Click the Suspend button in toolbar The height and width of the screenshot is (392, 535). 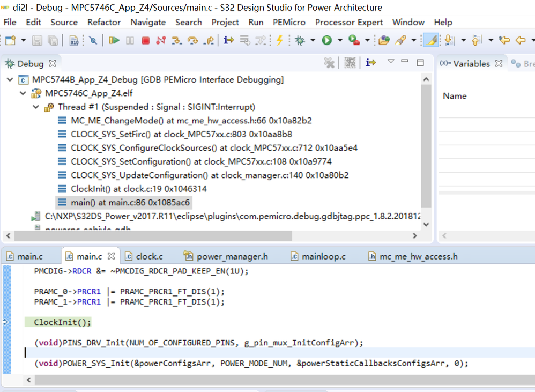coord(130,41)
